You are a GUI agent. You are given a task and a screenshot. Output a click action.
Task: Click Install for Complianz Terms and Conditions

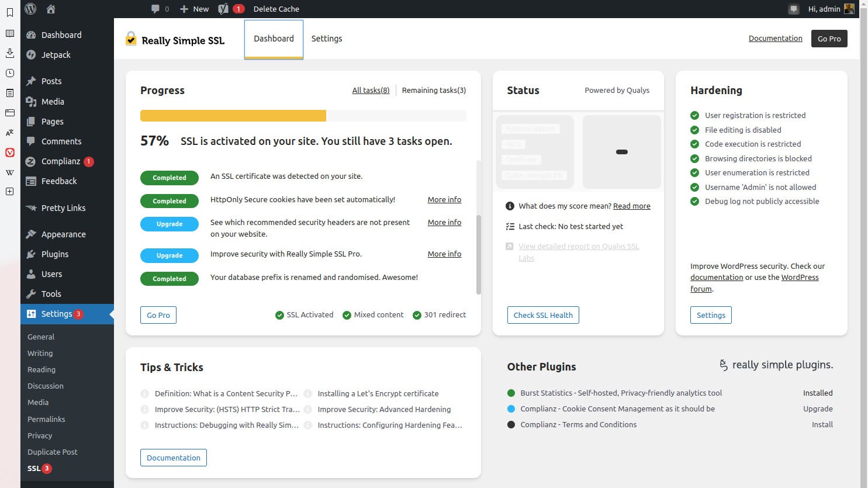click(x=822, y=424)
